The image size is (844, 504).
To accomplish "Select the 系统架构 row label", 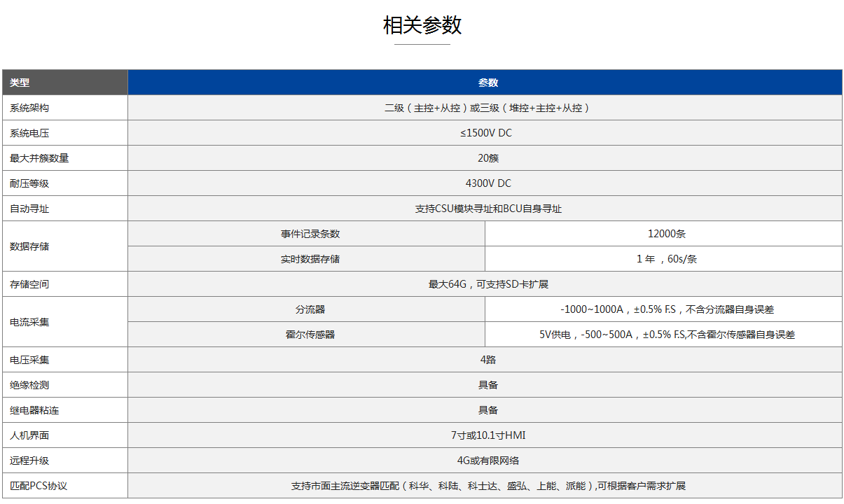I will tap(29, 108).
